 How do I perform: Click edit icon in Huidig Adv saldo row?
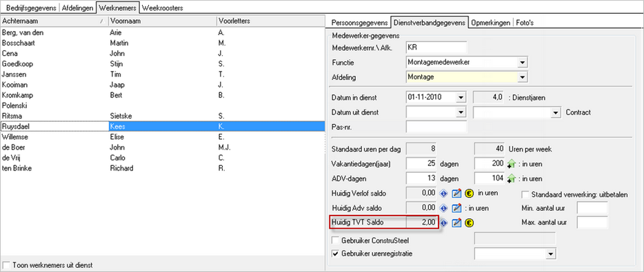click(x=456, y=208)
